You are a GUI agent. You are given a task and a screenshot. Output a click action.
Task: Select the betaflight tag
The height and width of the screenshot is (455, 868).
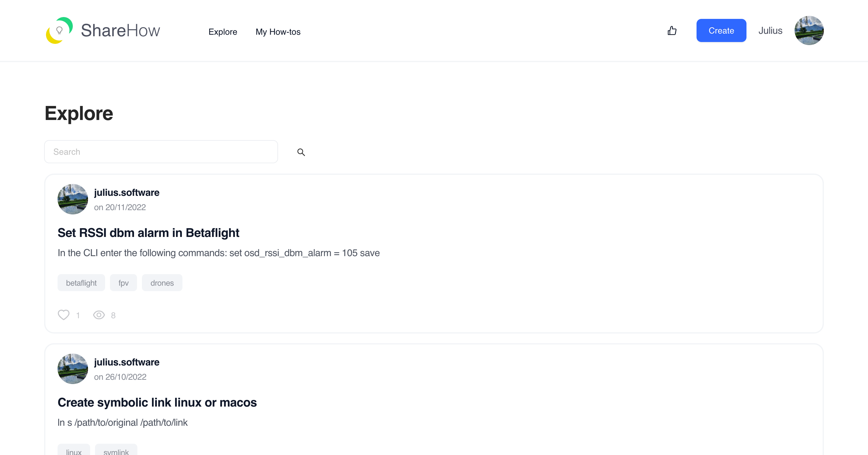click(81, 283)
